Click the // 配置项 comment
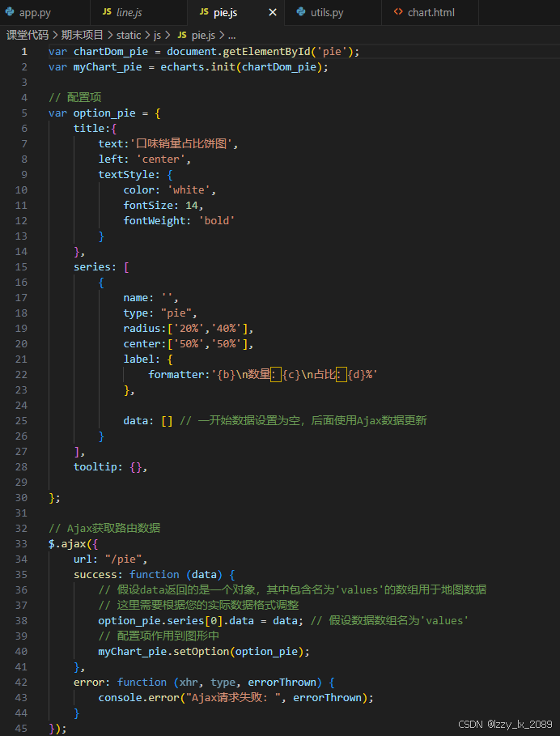The width and height of the screenshot is (560, 736). pos(75,98)
